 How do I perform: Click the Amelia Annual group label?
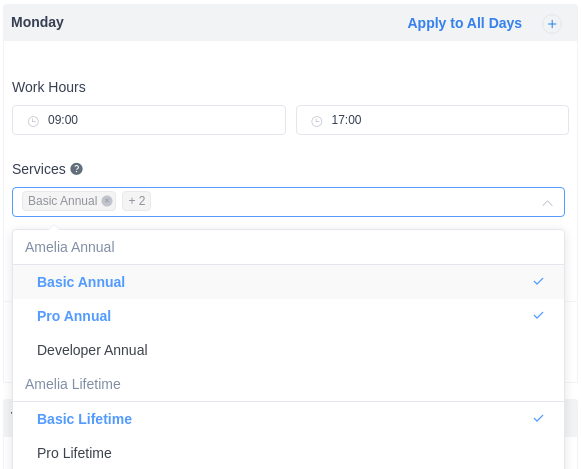(70, 247)
